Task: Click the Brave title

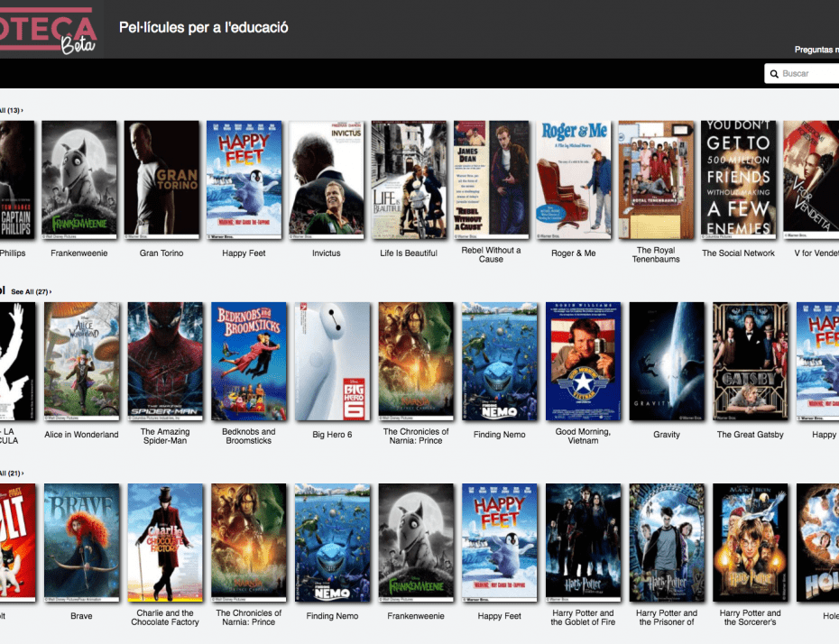Action: [x=81, y=616]
